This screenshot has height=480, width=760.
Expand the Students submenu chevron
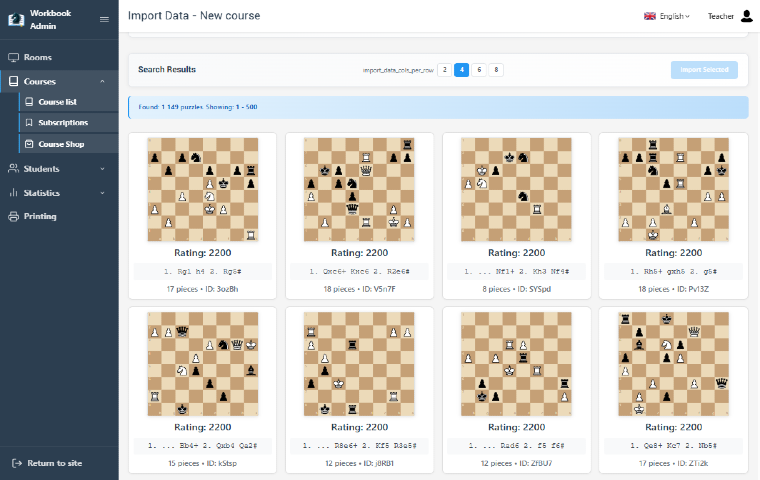(x=102, y=169)
